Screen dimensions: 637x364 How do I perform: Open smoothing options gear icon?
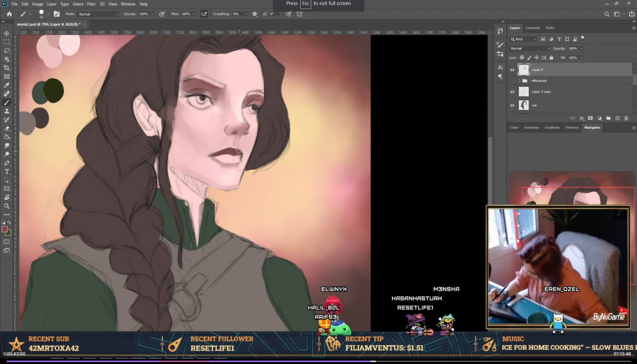(255, 14)
